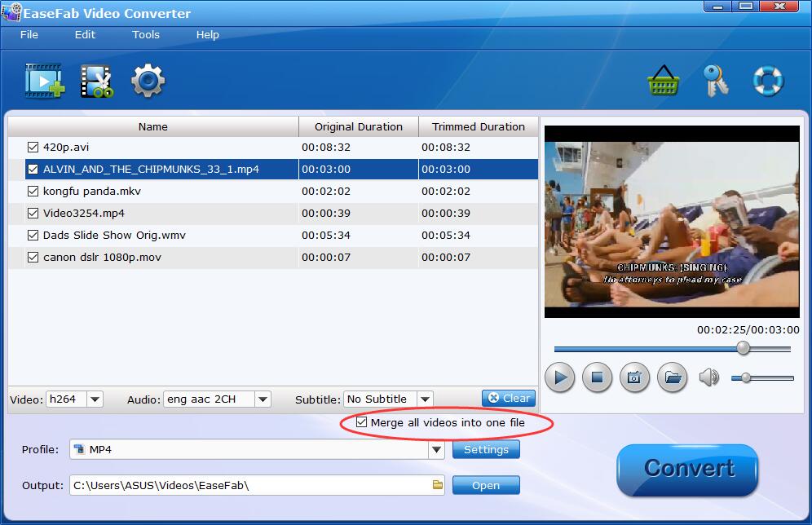This screenshot has width=812, height=525.
Task: Uncheck Dads Slide Show Orig.wmv checkbox
Action: [33, 235]
